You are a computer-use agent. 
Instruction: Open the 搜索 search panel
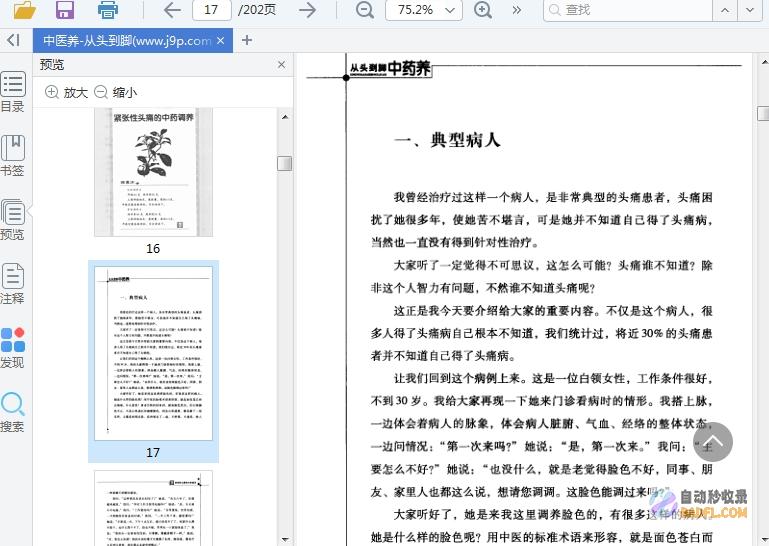tap(13, 412)
